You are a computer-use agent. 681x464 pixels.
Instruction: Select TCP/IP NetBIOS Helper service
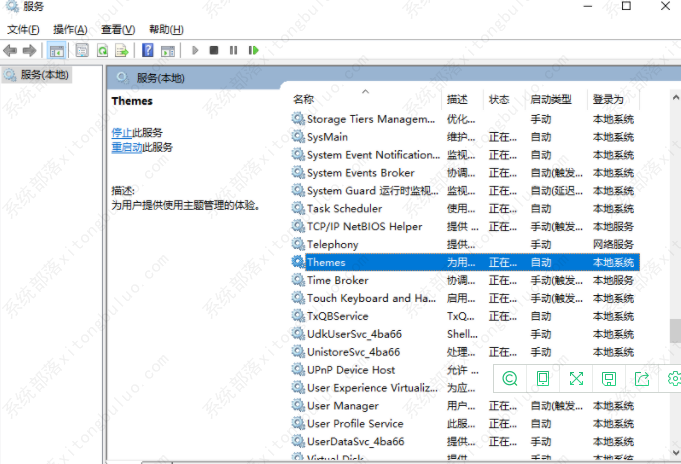[364, 226]
